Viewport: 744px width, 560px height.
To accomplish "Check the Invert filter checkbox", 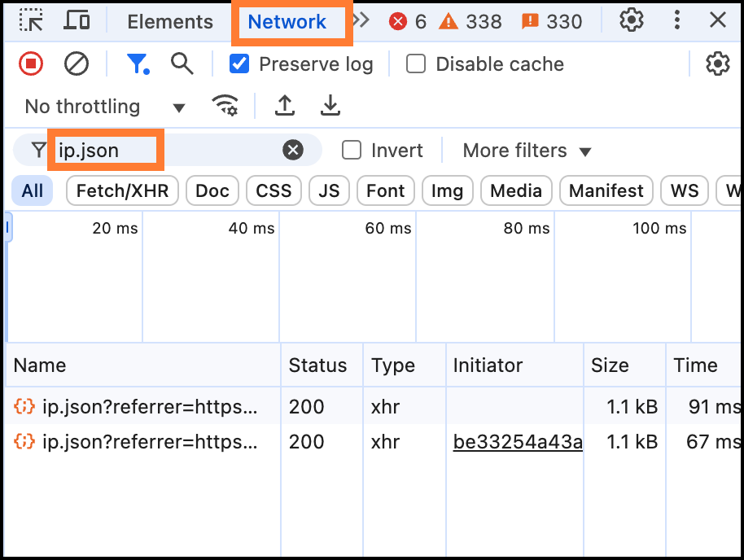I will click(x=352, y=151).
